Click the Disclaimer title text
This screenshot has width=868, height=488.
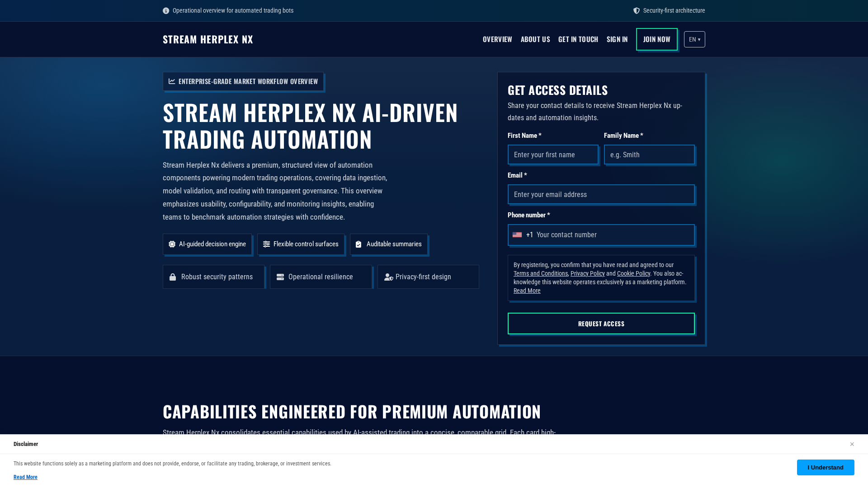[x=26, y=444]
